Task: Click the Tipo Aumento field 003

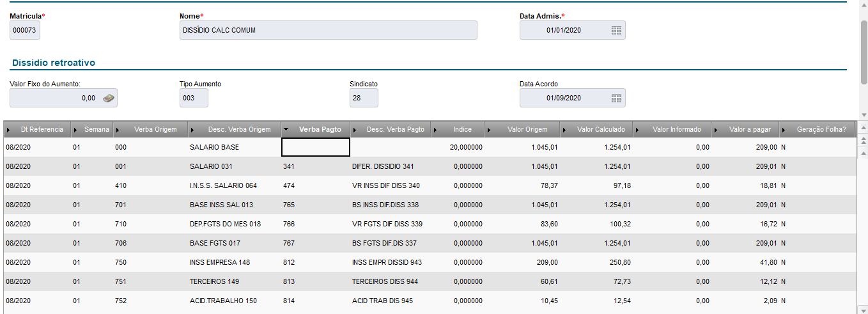Action: pos(194,98)
